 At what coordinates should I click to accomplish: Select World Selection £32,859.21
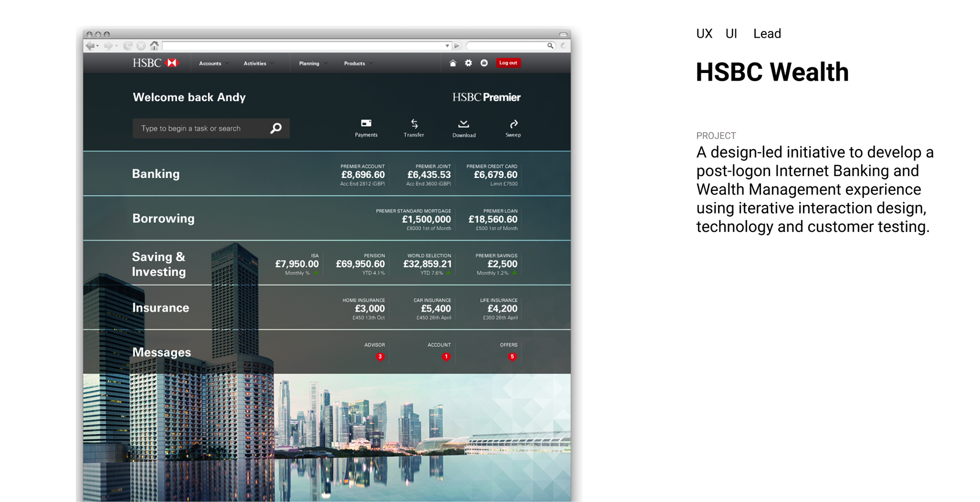click(427, 264)
